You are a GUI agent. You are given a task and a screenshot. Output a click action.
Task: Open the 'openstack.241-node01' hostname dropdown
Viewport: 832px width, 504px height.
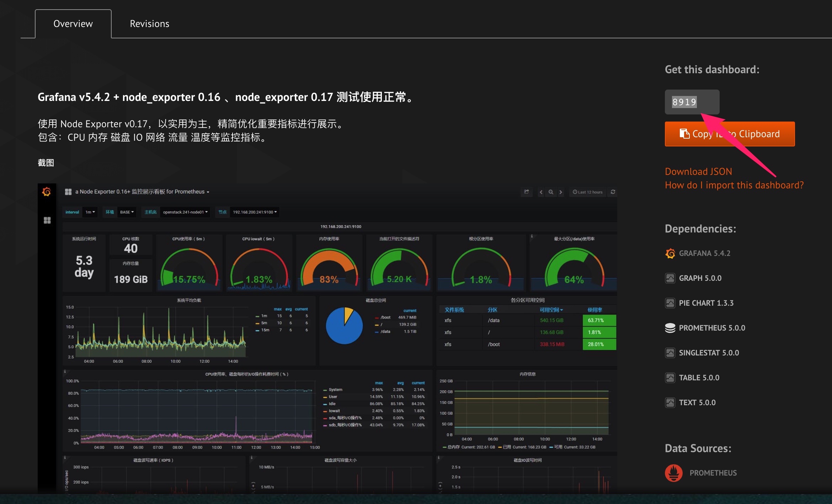(x=185, y=212)
